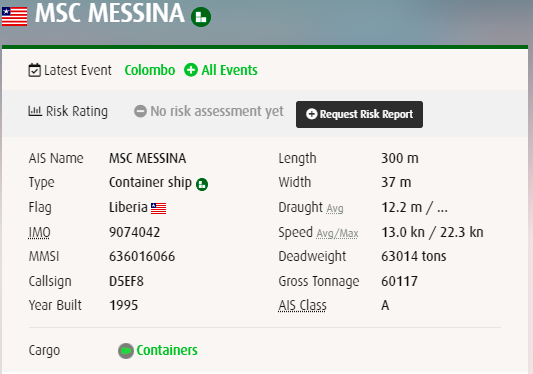Click the plus icon next to All Events
The width and height of the screenshot is (533, 374).
[191, 70]
